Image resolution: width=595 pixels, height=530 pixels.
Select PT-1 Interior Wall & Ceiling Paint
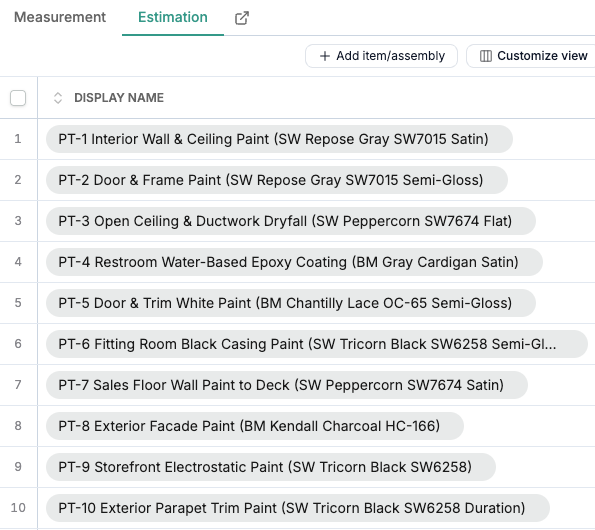point(279,139)
